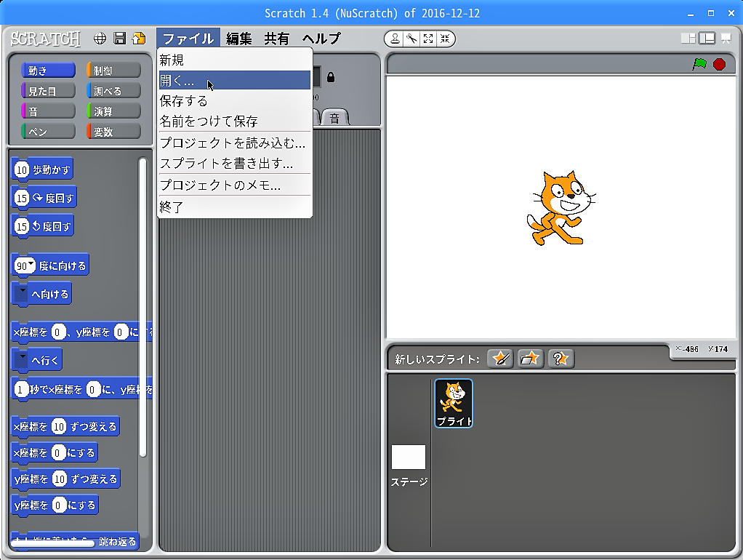Choose プロジェクトを読み込む... menu entry
The width and height of the screenshot is (743, 560).
[235, 143]
